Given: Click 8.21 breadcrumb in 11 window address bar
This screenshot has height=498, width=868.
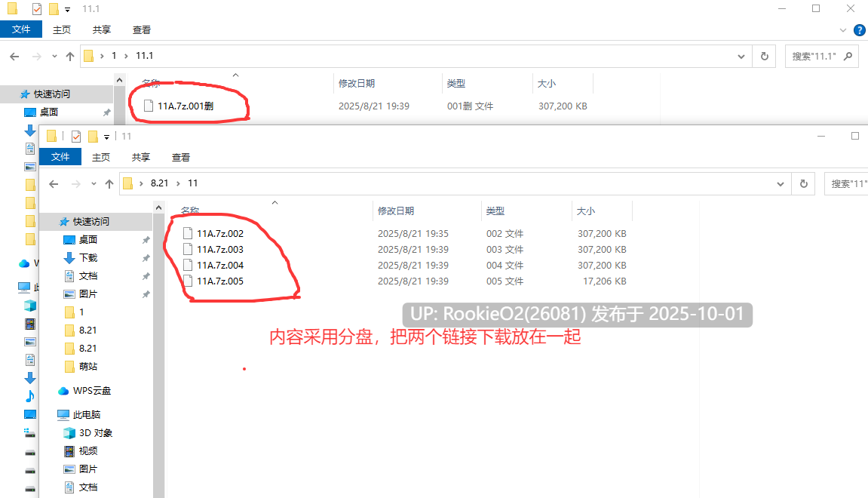Looking at the screenshot, I should tap(159, 183).
